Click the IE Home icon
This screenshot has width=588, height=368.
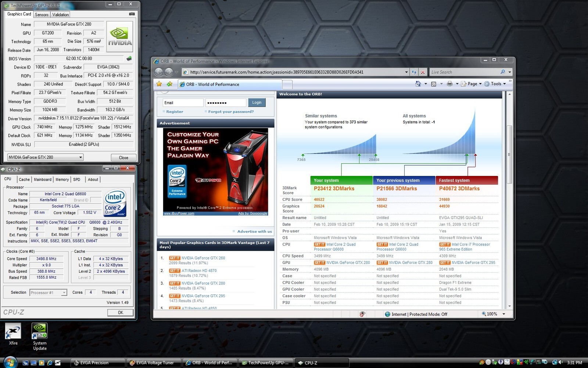tap(418, 84)
